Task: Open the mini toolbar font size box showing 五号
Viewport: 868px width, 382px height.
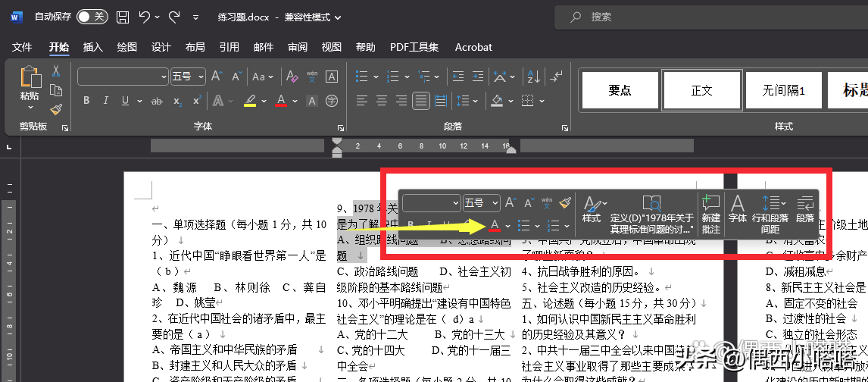Action: click(x=482, y=203)
